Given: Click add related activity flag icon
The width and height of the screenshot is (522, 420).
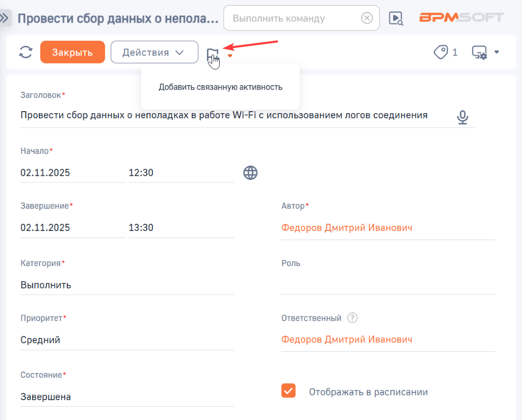Looking at the screenshot, I should (x=213, y=55).
